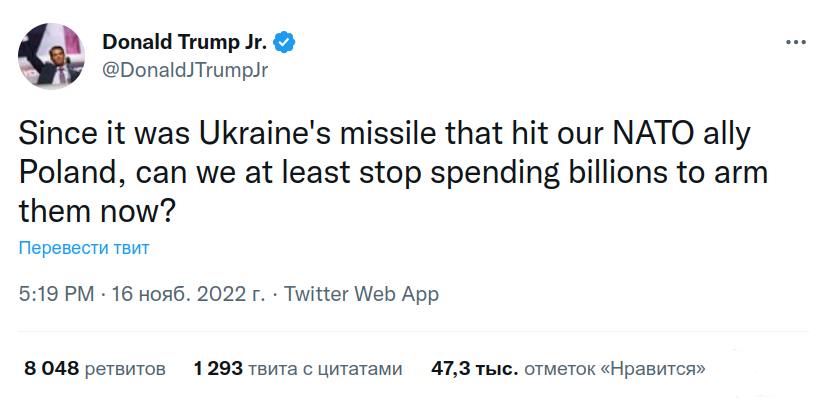Open the three-dot more options menu
This screenshot has width=827, height=403.
click(x=796, y=42)
